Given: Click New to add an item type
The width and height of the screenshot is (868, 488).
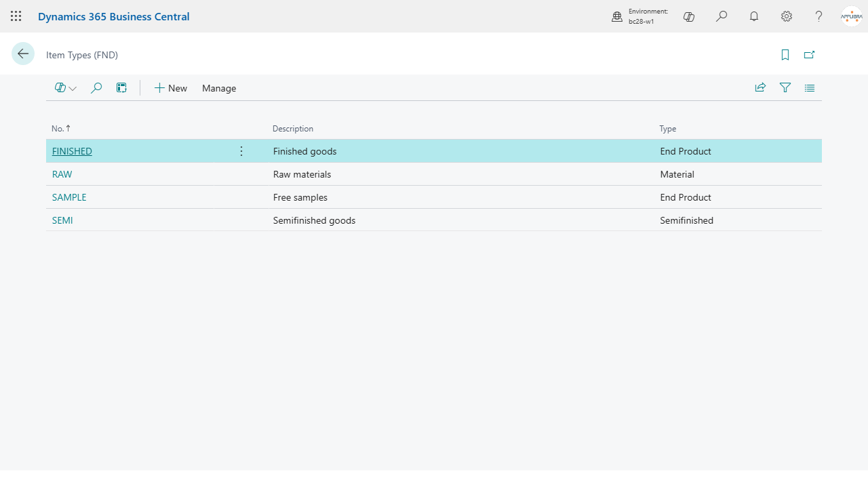Looking at the screenshot, I should (171, 88).
